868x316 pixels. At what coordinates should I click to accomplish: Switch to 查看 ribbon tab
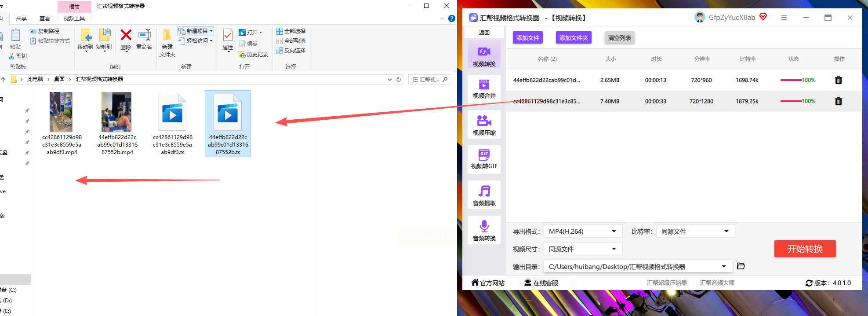pos(45,18)
